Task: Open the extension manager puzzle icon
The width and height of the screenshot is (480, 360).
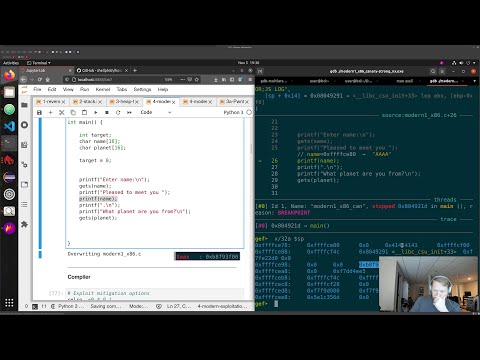Action: (x=24, y=224)
